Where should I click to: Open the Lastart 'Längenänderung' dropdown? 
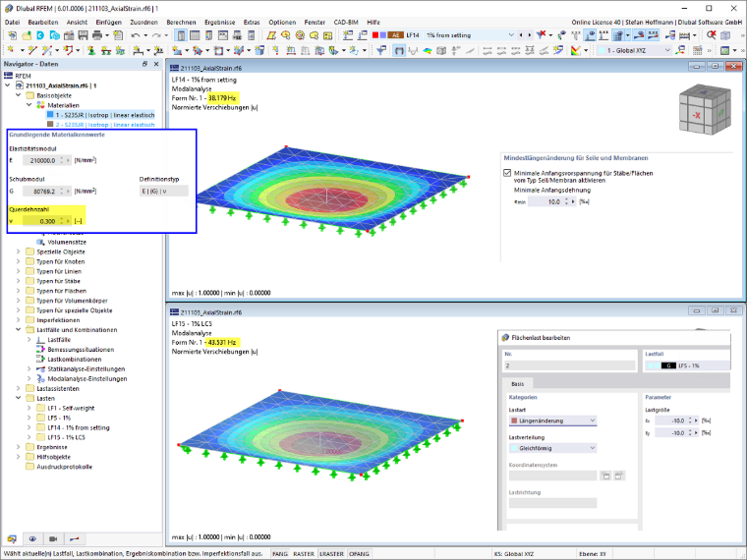pyautogui.click(x=552, y=420)
